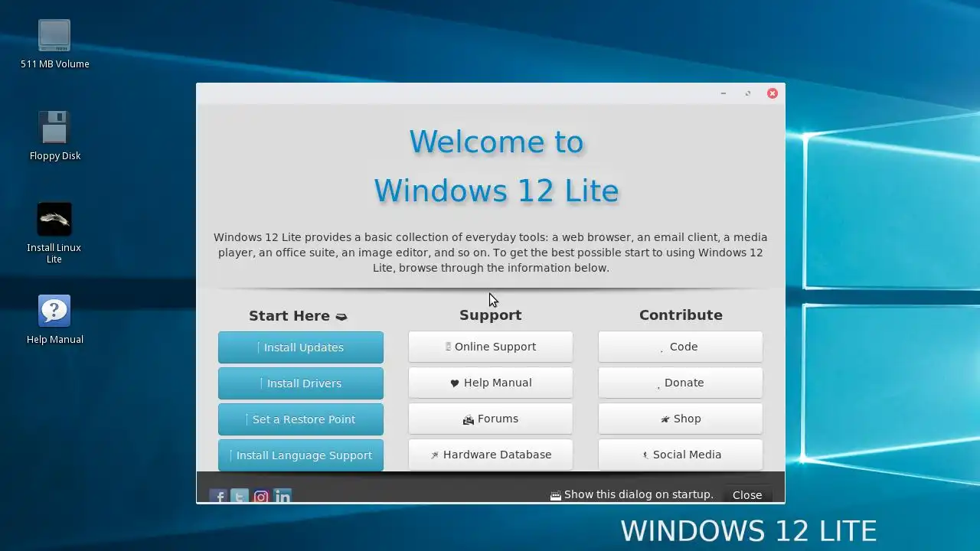Open the Twitter icon in the footer
The height and width of the screenshot is (551, 980).
[240, 497]
